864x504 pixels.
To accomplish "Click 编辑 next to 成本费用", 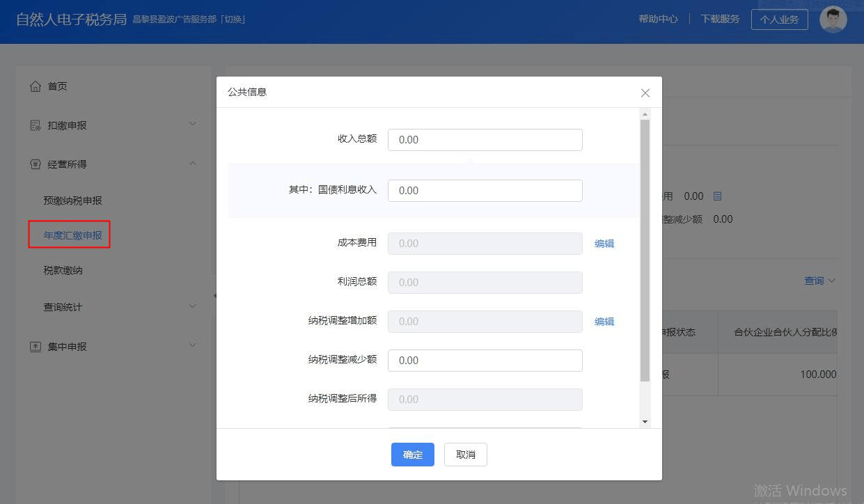I will (x=604, y=244).
